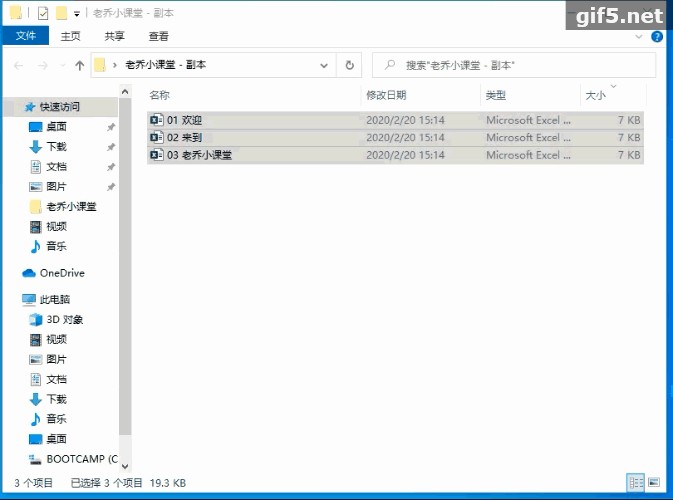Open Customize Quick Access Toolbar dropdown
Viewport: 673px width, 500px height.
coord(77,14)
